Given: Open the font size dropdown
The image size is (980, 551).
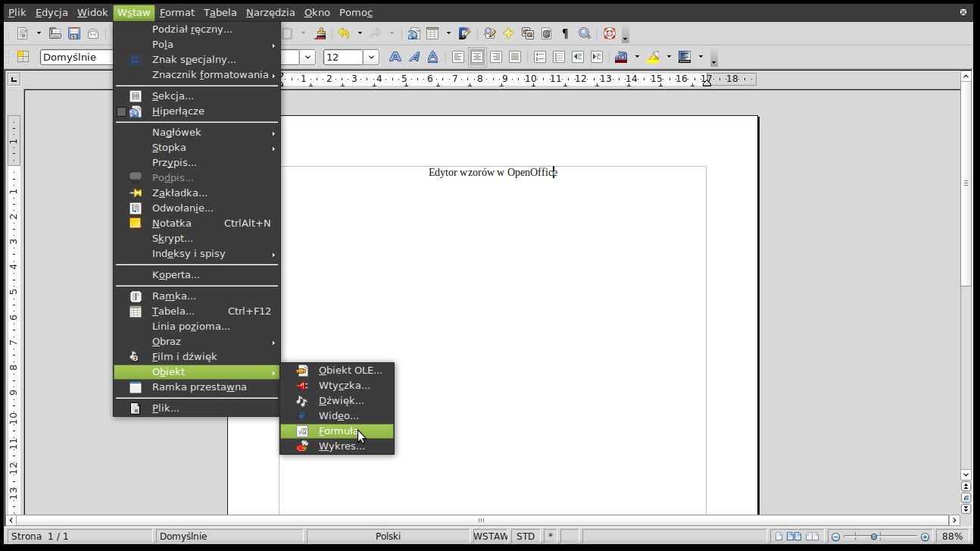Looking at the screenshot, I should 371,57.
